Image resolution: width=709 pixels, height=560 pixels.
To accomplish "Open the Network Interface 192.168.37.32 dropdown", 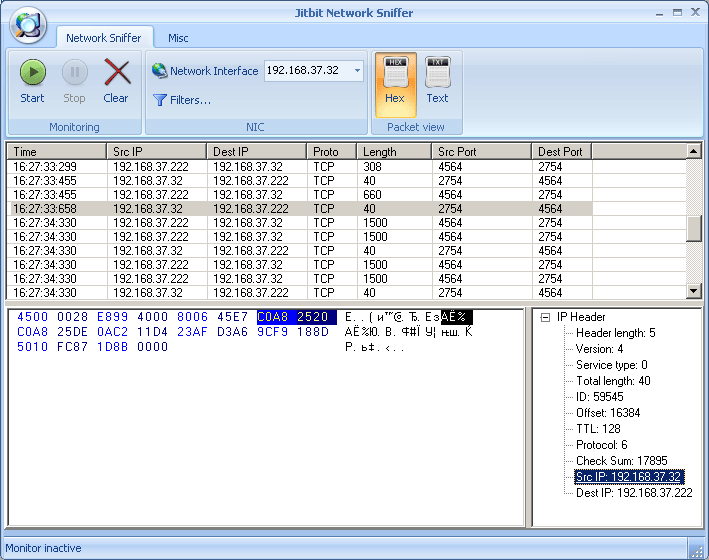I will [357, 71].
